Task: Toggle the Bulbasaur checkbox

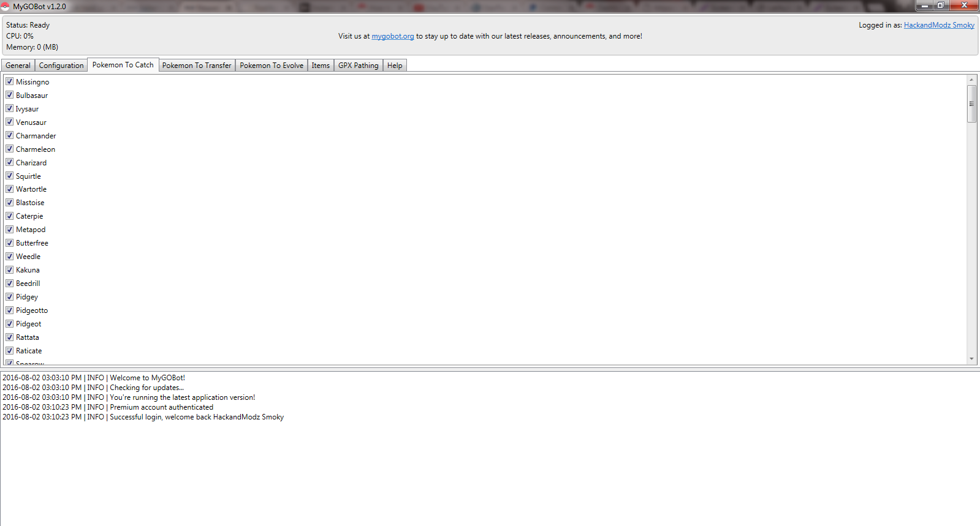Action: coord(9,95)
